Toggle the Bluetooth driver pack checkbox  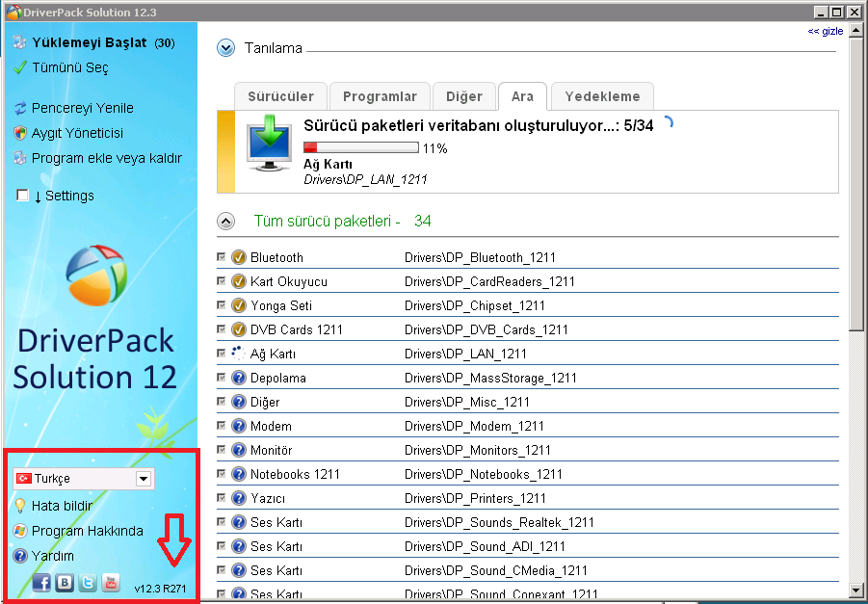pyautogui.click(x=222, y=257)
